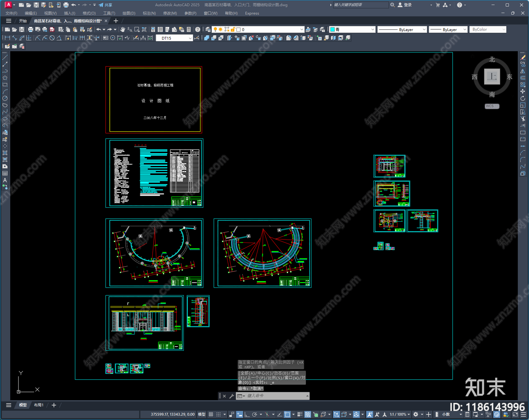Click the plus button to add new layout
The height and width of the screenshot is (420, 529).
coord(54,405)
